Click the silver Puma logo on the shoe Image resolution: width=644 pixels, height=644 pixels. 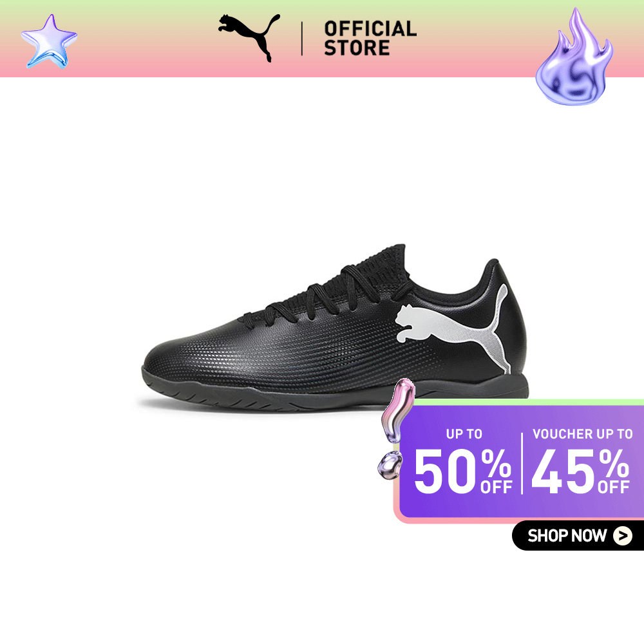pos(453,327)
